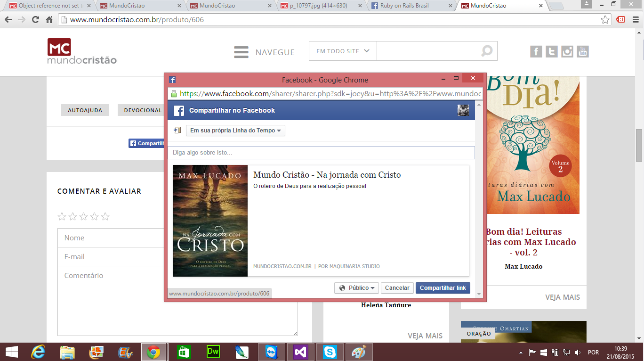Rate with the third star
Viewport: 644px width, 361px height.
(83, 217)
